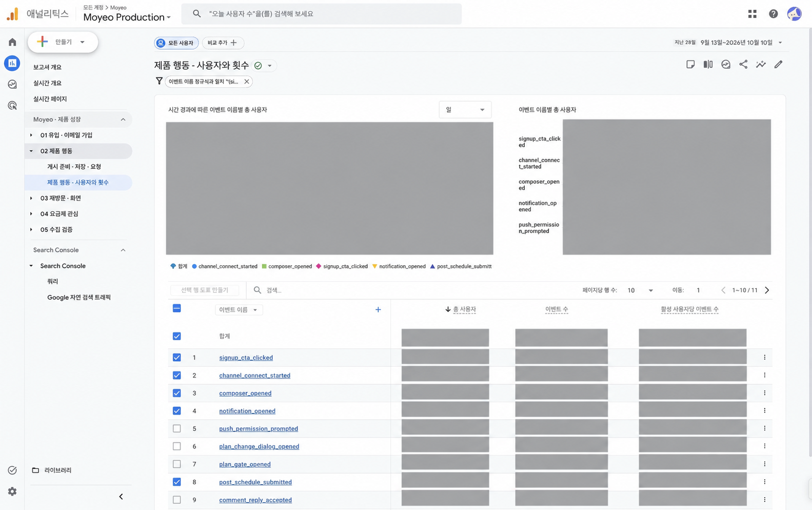This screenshot has height=510, width=812.
Task: Collapse the left navigation panel
Action: click(x=121, y=497)
